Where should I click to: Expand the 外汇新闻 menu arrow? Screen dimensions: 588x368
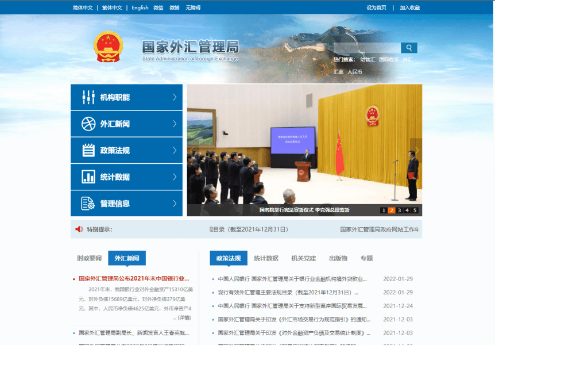pyautogui.click(x=175, y=124)
